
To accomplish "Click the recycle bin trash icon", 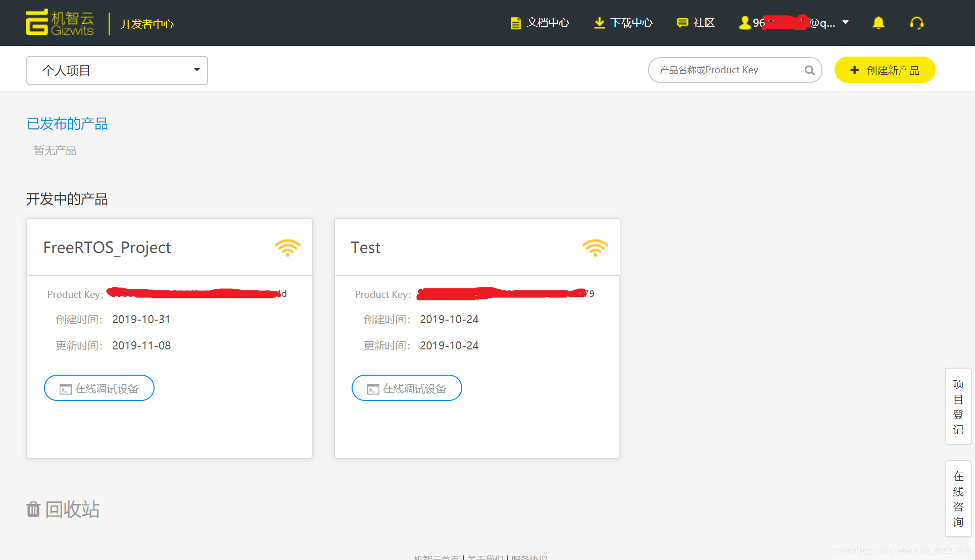I will (x=33, y=509).
